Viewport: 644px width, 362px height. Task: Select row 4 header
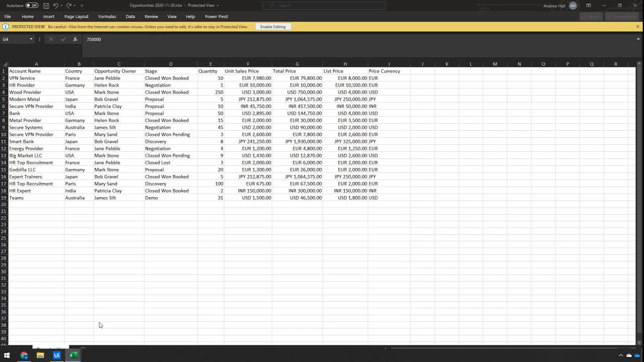coord(4,92)
